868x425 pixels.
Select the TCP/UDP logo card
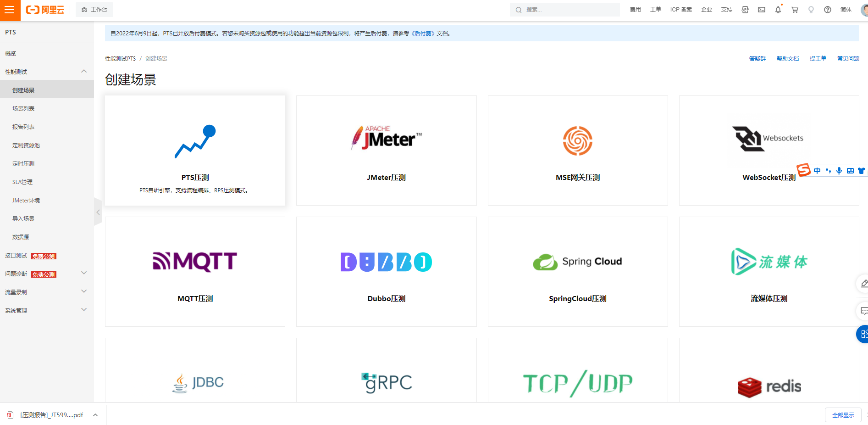[578, 384]
